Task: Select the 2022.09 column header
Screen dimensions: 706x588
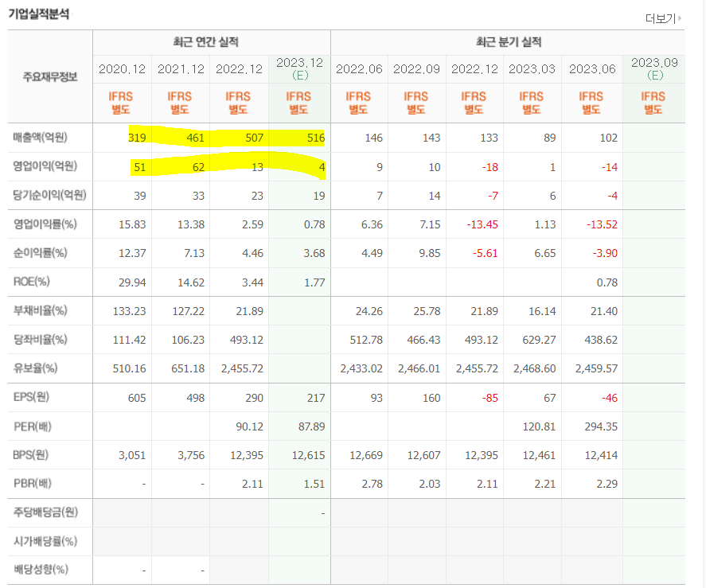Action: click(x=416, y=69)
